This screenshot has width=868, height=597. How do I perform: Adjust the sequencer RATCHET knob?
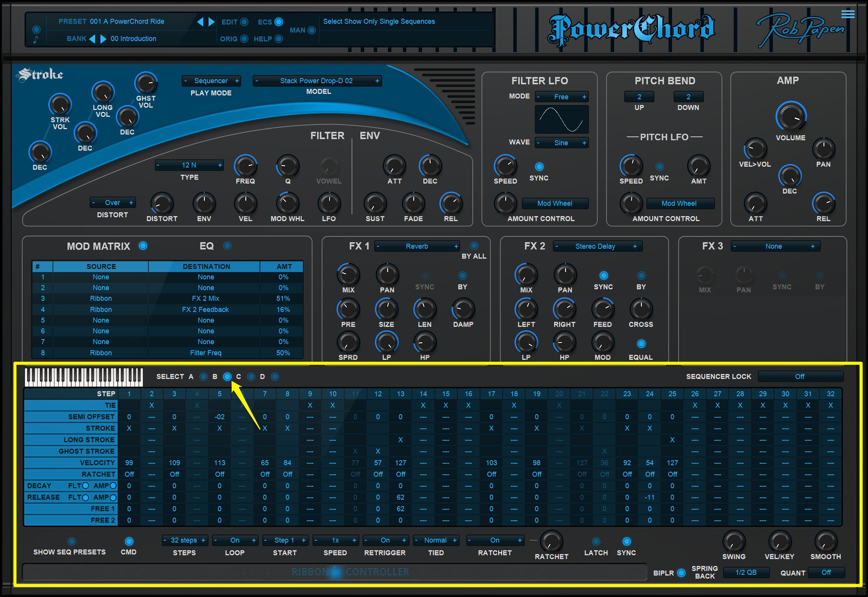(x=551, y=541)
